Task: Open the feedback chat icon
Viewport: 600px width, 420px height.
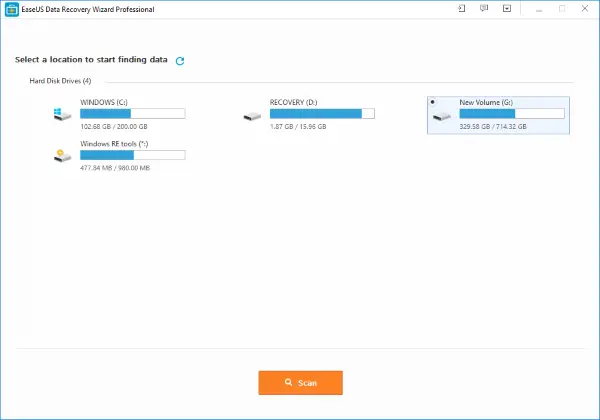Action: pos(484,8)
